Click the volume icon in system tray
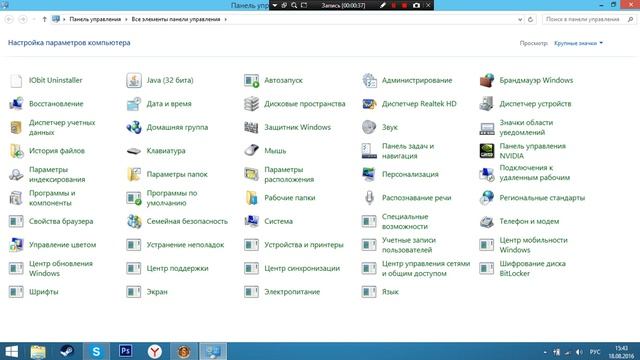The width and height of the screenshot is (640, 360). click(x=579, y=352)
